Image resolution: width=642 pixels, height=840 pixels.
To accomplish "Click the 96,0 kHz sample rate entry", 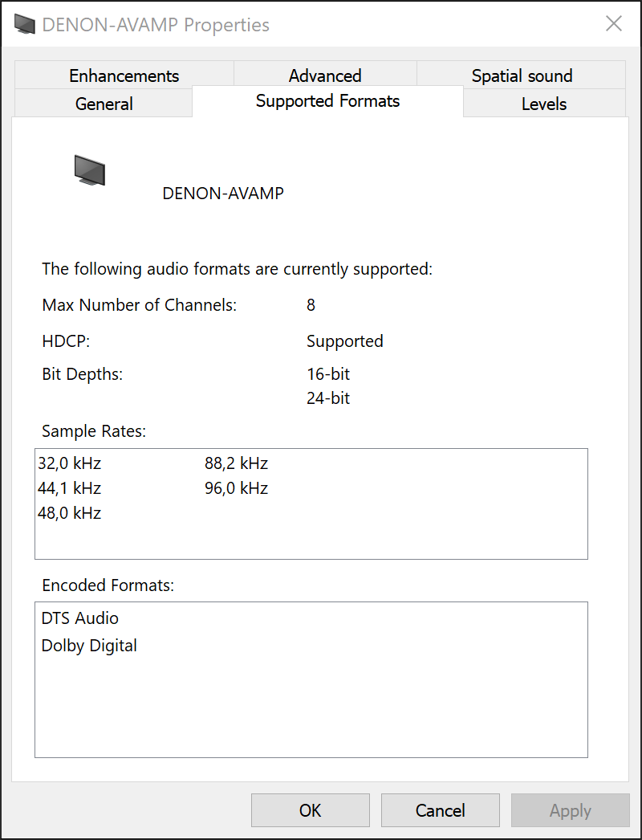I will 236,488.
